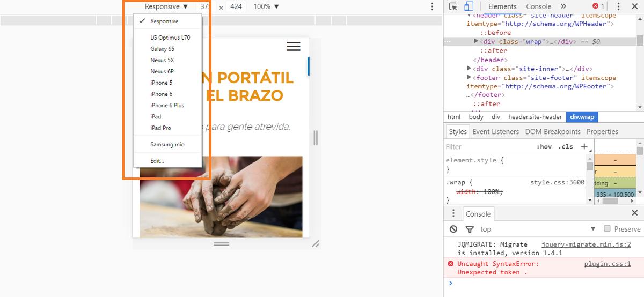This screenshot has width=644, height=297.
Task: Add new style rule with plus icon
Action: coord(584,146)
